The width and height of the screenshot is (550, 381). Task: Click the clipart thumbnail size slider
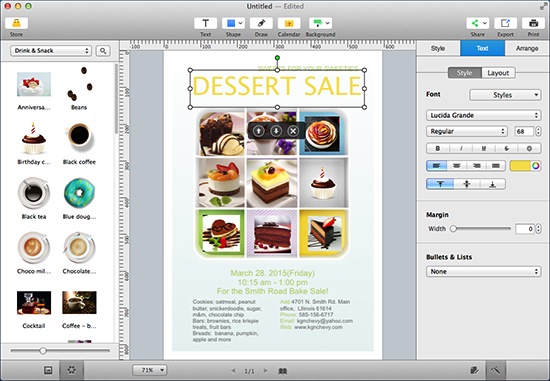coord(60,350)
